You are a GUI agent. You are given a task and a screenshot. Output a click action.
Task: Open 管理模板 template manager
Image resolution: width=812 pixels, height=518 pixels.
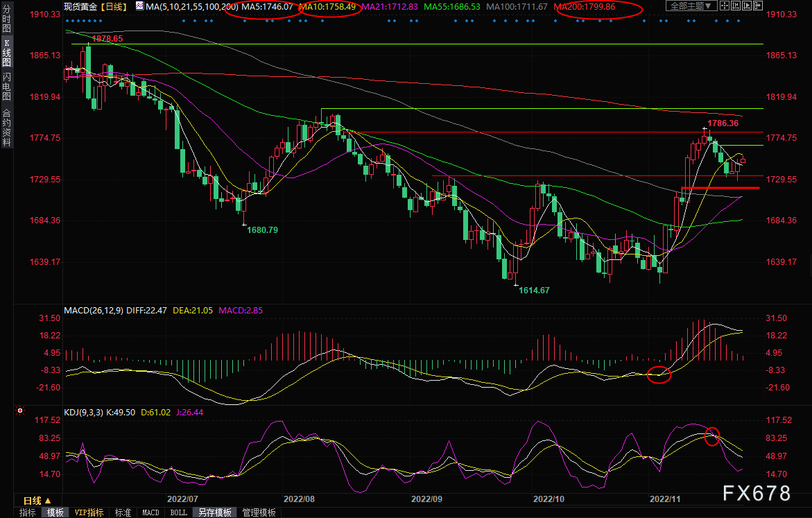click(259, 512)
